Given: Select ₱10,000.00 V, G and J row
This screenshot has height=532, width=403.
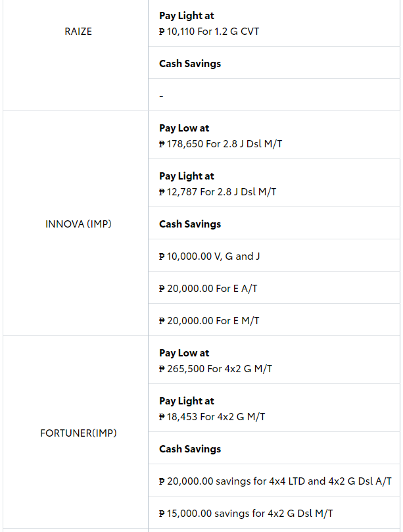Looking at the screenshot, I should click(274, 256).
